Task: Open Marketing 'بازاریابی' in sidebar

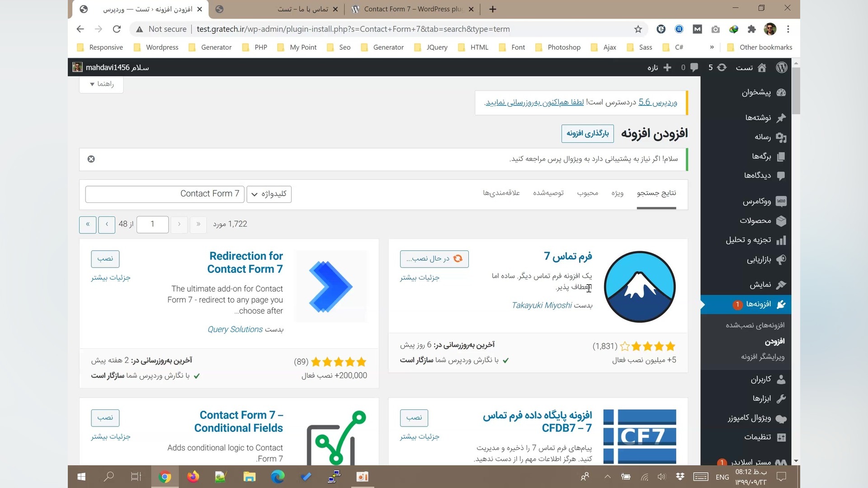Action: tap(766, 259)
